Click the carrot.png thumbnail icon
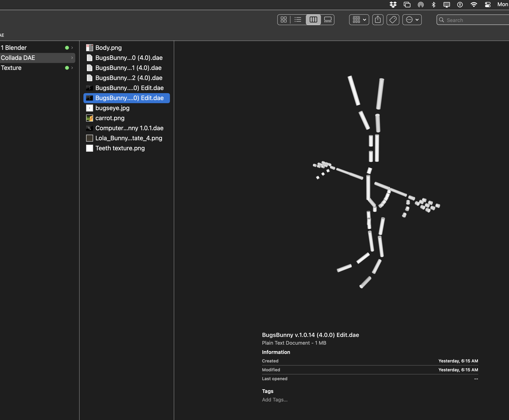 tap(89, 118)
